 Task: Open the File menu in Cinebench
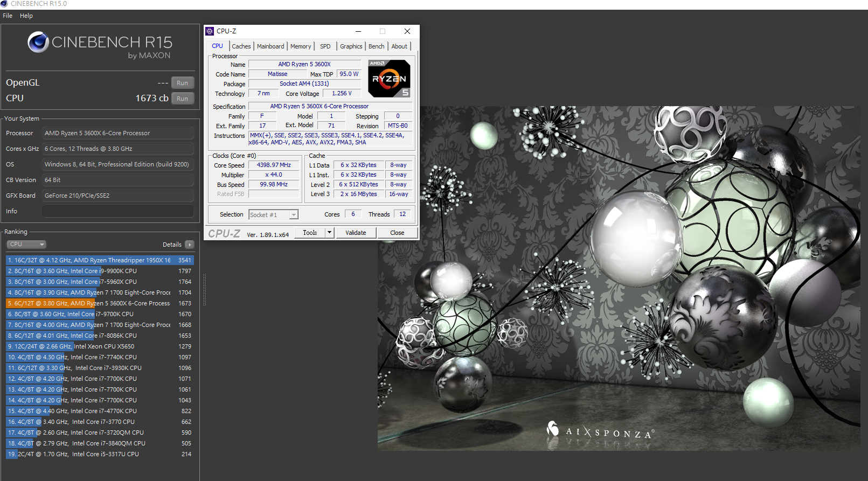tap(8, 16)
